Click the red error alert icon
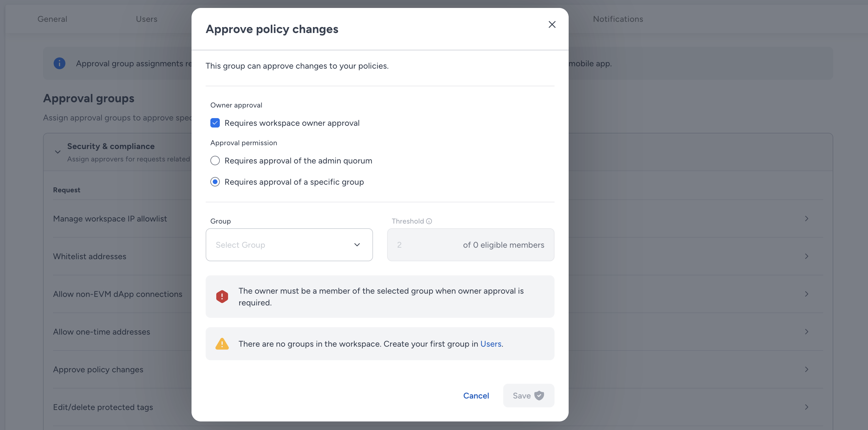The image size is (868, 430). click(x=222, y=297)
